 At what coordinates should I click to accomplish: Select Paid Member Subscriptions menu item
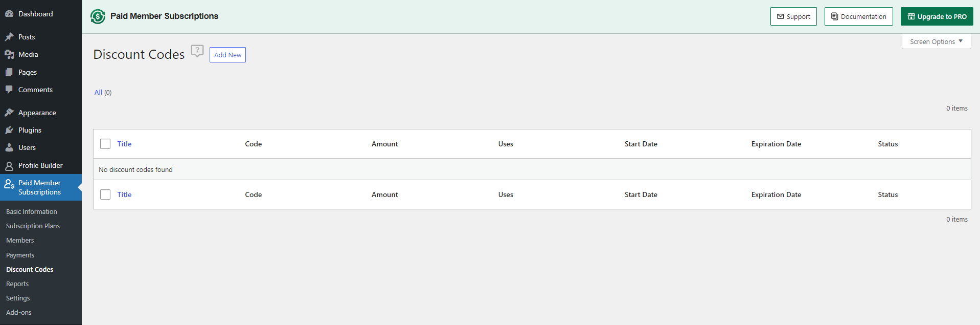(41, 187)
